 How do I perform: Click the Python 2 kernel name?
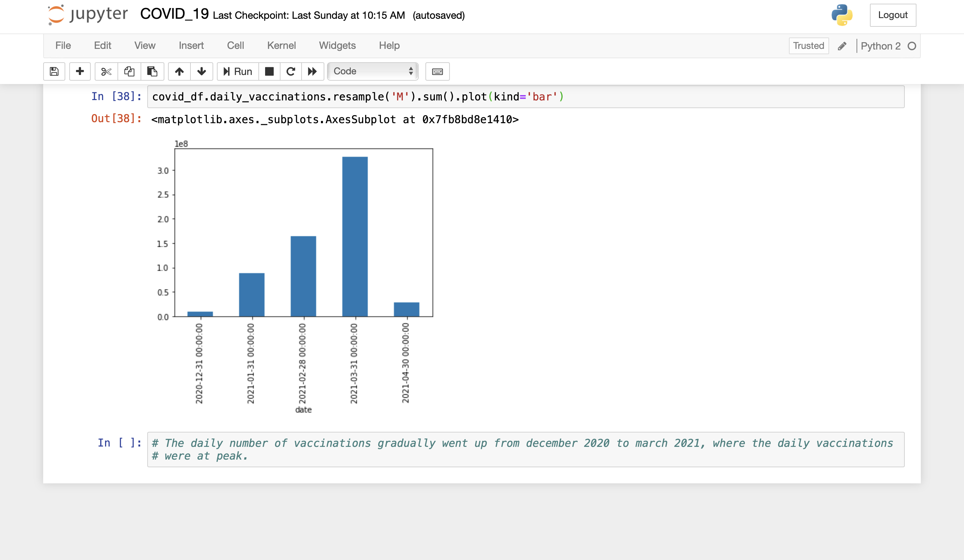pos(881,46)
